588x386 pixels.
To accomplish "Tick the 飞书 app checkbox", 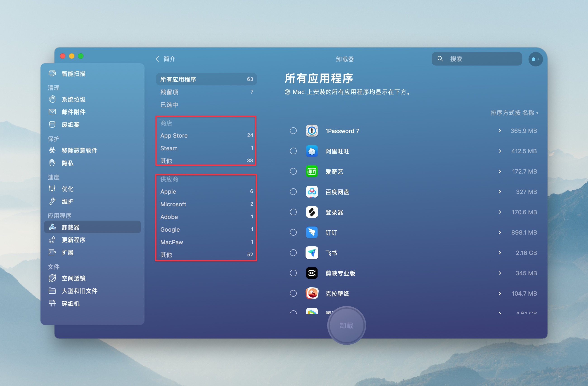I will click(x=293, y=253).
